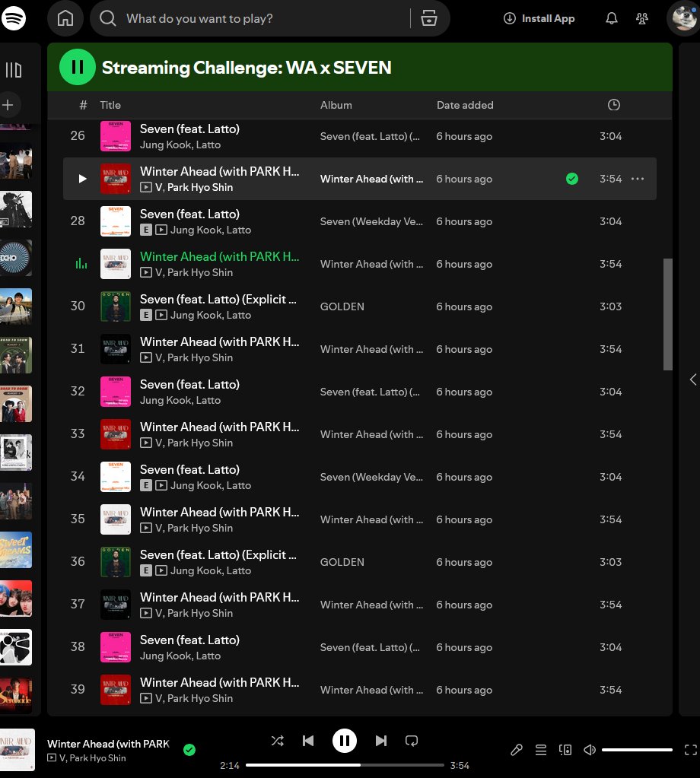Play the hovered Winter Ahead track row
Viewport: 700px width, 778px height.
coord(82,179)
